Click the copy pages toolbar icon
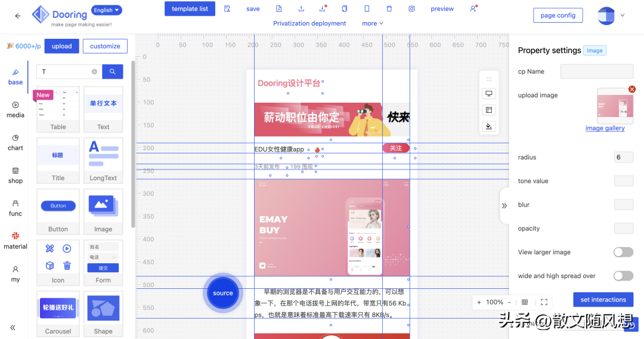Image resolution: width=644 pixels, height=339 pixels. click(x=345, y=8)
